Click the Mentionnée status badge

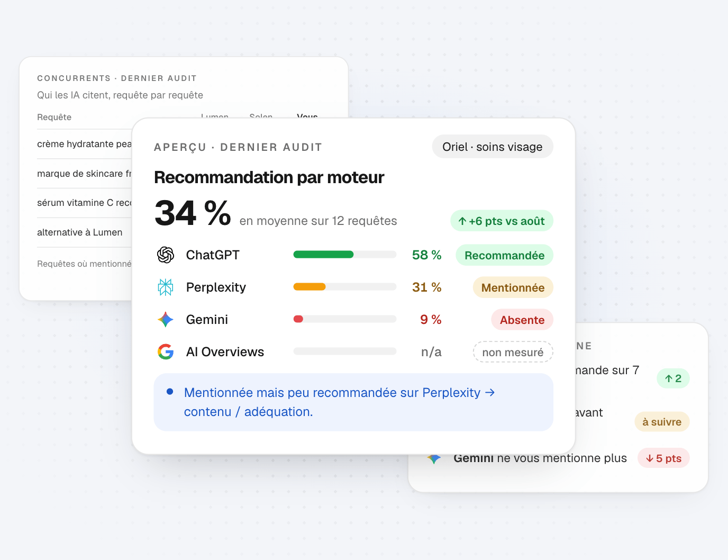click(x=513, y=287)
